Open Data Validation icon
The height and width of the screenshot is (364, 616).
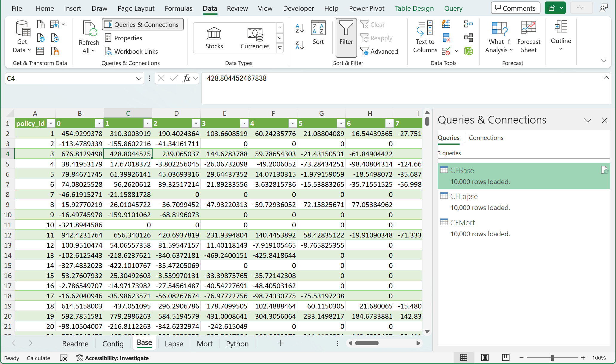(446, 51)
